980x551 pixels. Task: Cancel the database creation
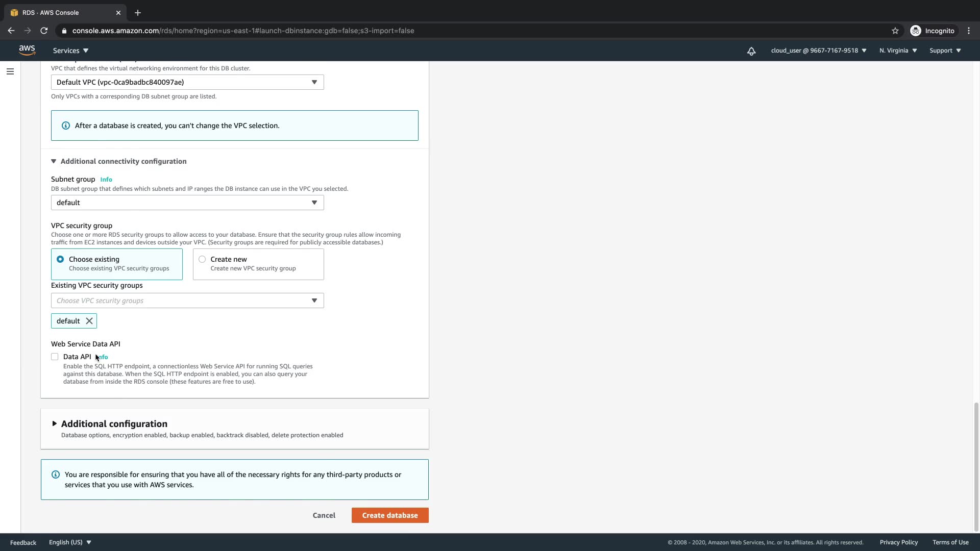coord(324,515)
